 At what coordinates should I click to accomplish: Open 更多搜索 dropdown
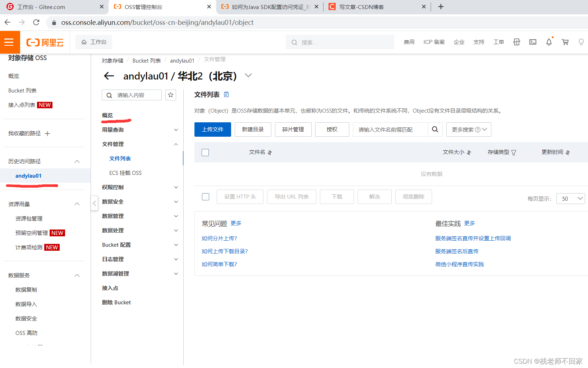469,130
